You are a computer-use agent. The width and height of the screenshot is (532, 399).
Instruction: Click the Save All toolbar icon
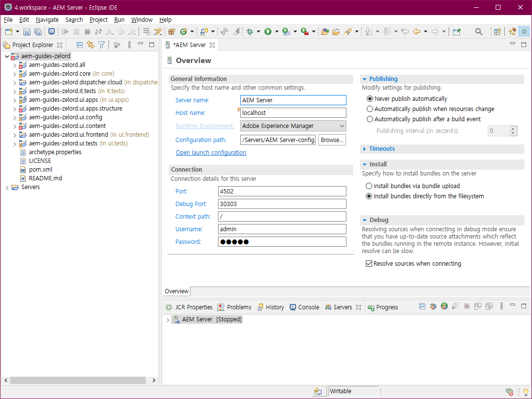point(38,32)
